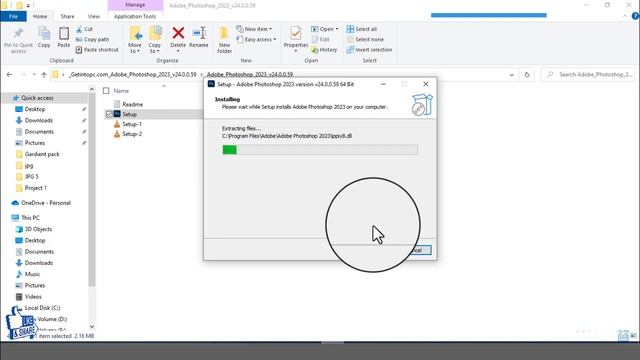Switch to the View ribbon tab
The width and height of the screenshot is (640, 360).
tap(93, 16)
